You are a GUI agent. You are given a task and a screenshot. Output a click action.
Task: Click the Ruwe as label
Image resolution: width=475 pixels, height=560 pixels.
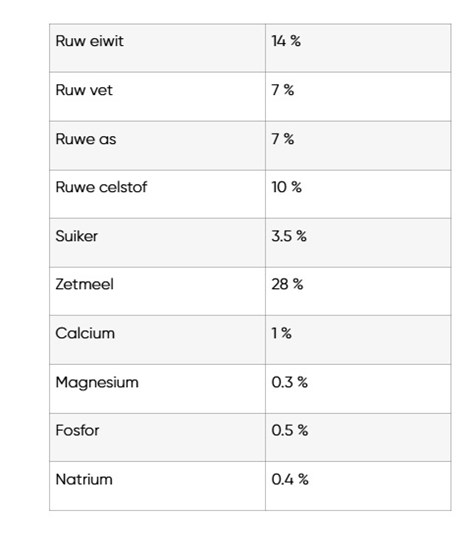[86, 139]
